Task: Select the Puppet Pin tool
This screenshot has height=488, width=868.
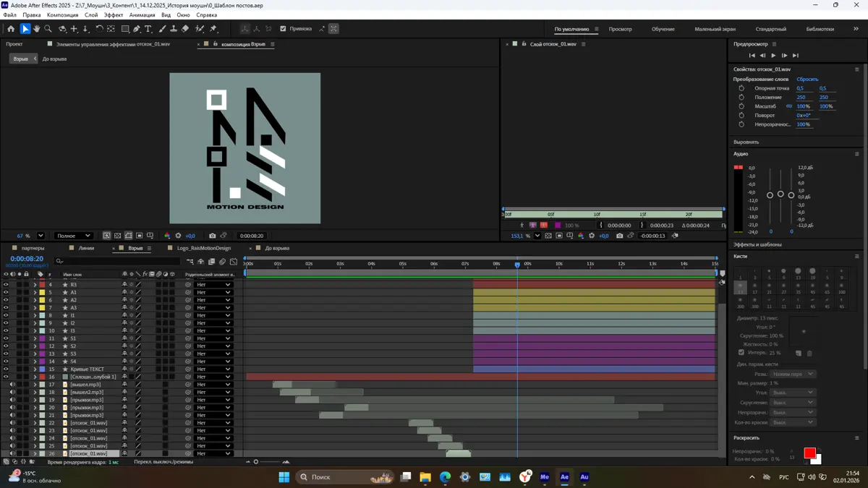Action: click(x=213, y=29)
